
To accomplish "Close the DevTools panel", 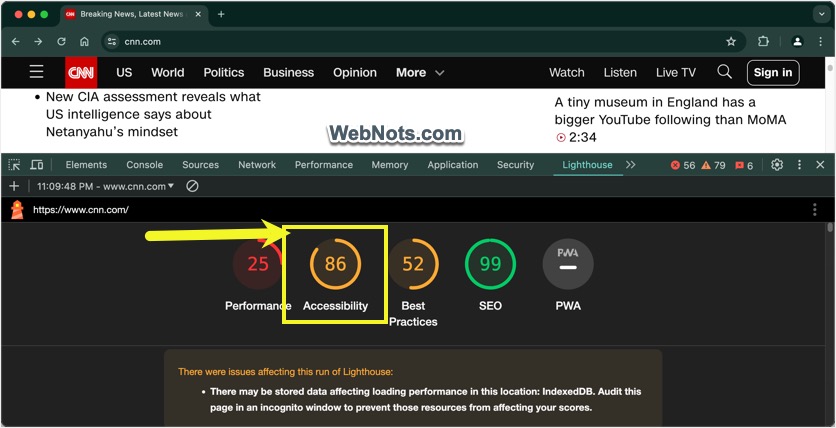I will tap(821, 165).
